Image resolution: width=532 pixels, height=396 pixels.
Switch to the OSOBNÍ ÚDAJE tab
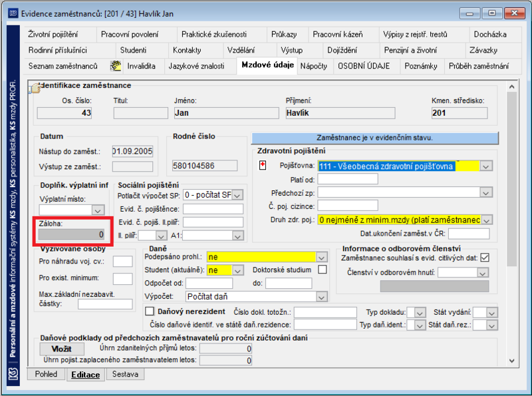[x=364, y=66]
